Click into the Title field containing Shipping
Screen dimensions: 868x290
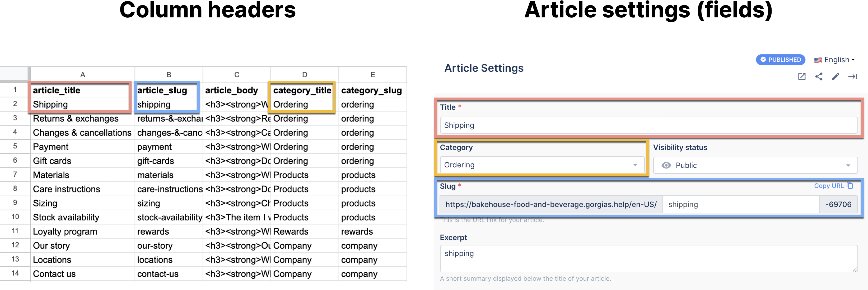[648, 125]
